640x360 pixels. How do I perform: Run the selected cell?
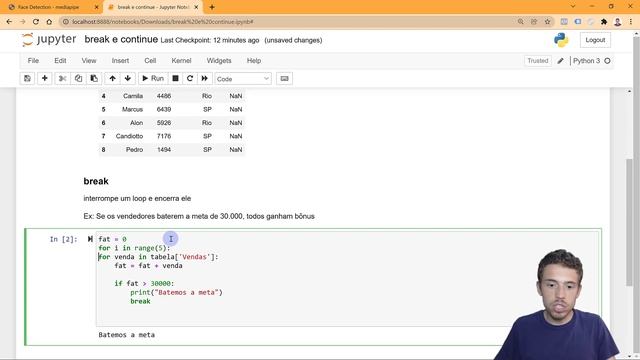click(153, 78)
